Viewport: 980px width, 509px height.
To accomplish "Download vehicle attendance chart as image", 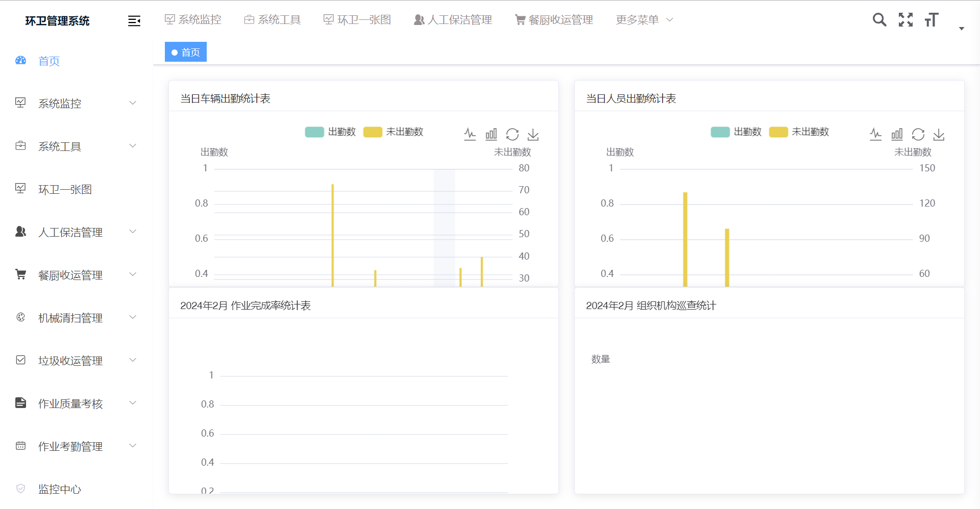I will click(x=533, y=134).
